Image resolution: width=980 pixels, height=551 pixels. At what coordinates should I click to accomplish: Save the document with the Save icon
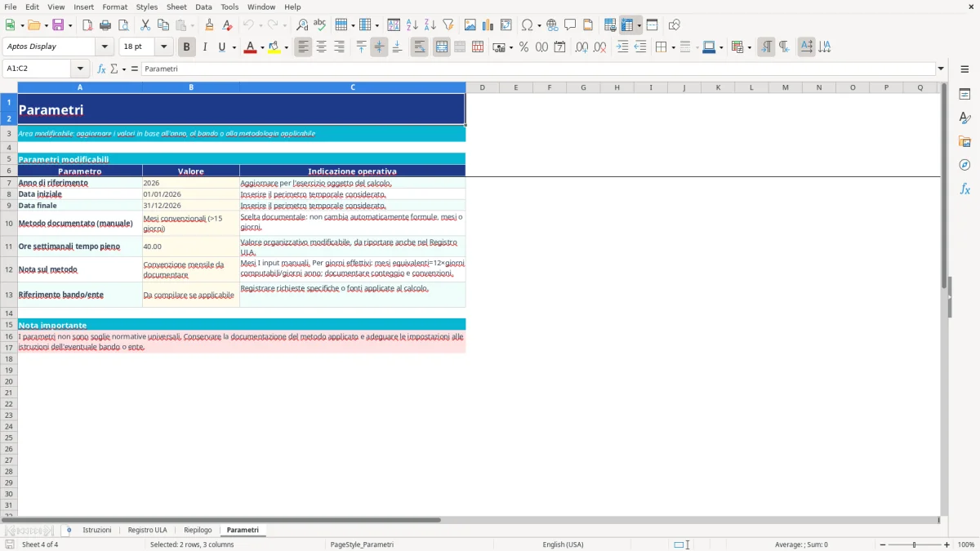tap(58, 25)
